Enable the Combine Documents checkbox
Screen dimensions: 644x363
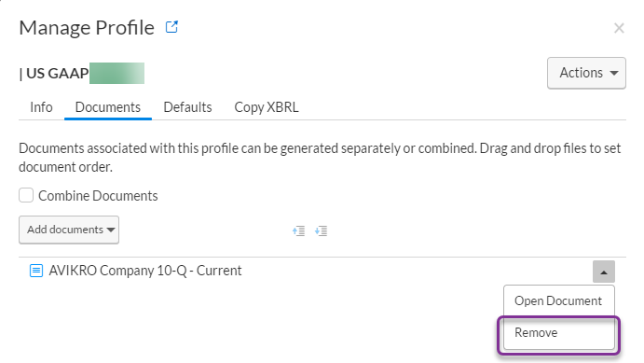coord(26,195)
